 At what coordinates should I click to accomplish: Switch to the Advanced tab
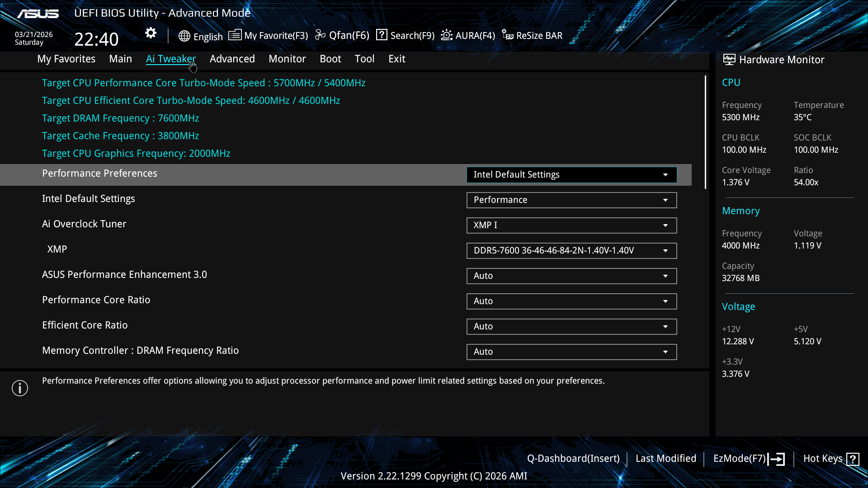(x=232, y=59)
